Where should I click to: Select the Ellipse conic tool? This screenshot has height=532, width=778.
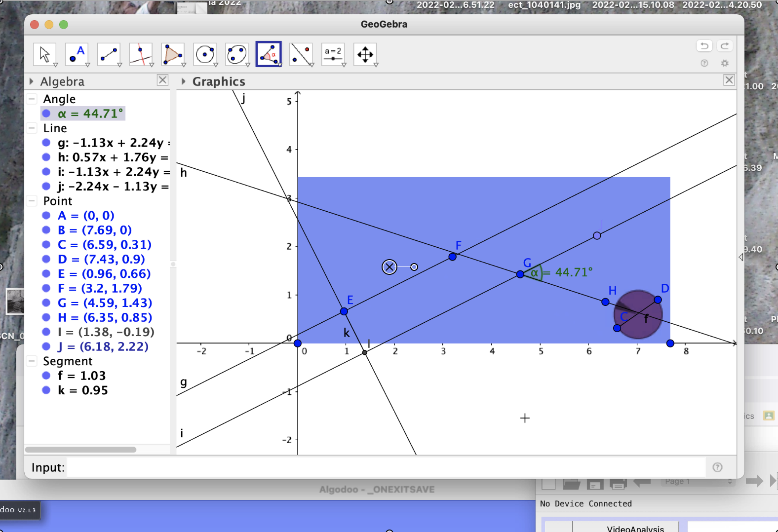coord(237,54)
